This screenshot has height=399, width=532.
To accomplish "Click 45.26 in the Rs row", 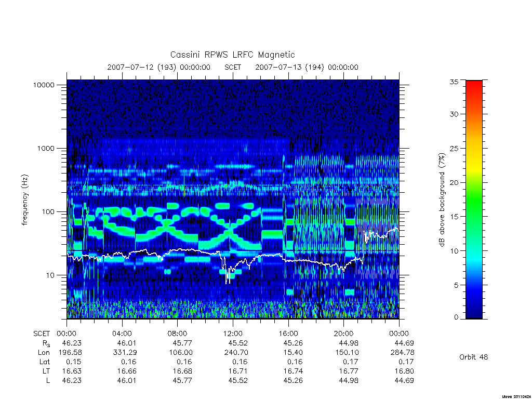I will coord(293,343).
